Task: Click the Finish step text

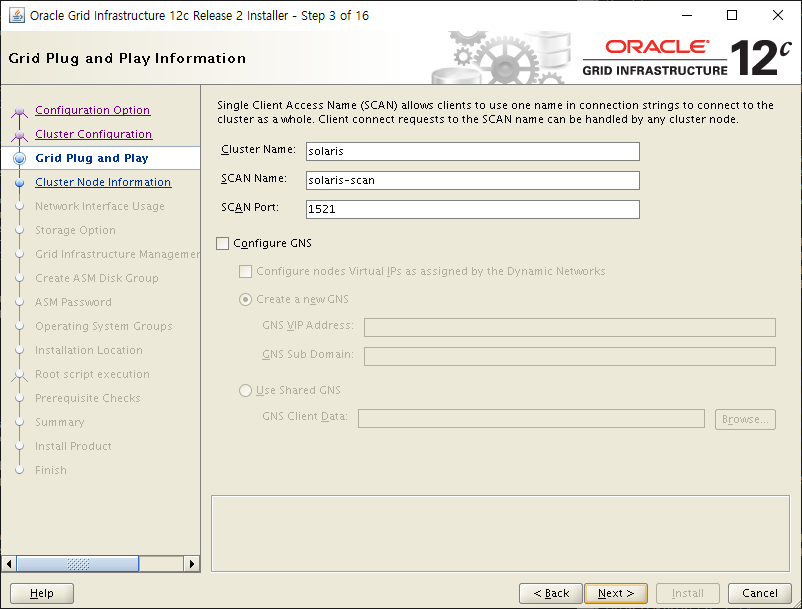Action: pyautogui.click(x=51, y=470)
